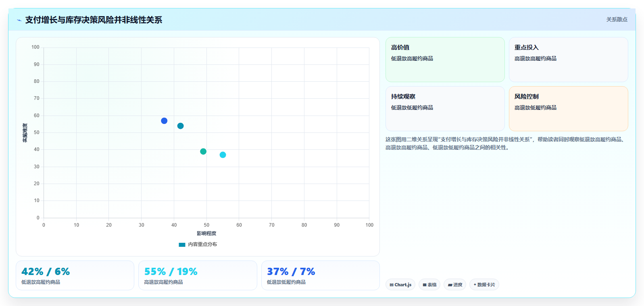This screenshot has width=644, height=306.
Task: Click the 高退款低履约商品 text in 风险控制 card
Action: coord(536,108)
